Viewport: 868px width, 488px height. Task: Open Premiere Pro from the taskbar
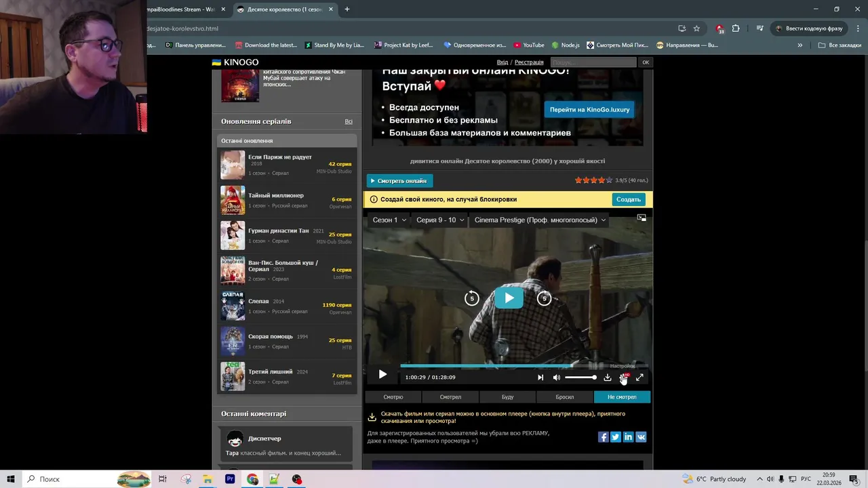coord(230,479)
